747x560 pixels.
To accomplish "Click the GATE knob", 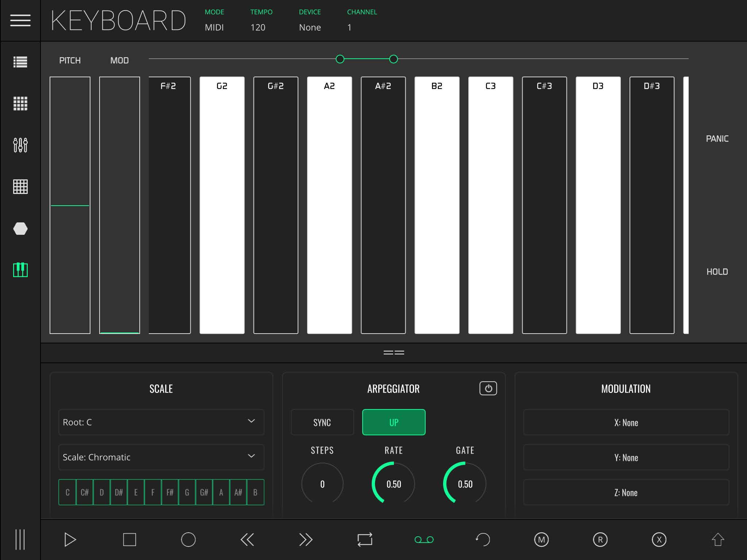I will point(465,483).
